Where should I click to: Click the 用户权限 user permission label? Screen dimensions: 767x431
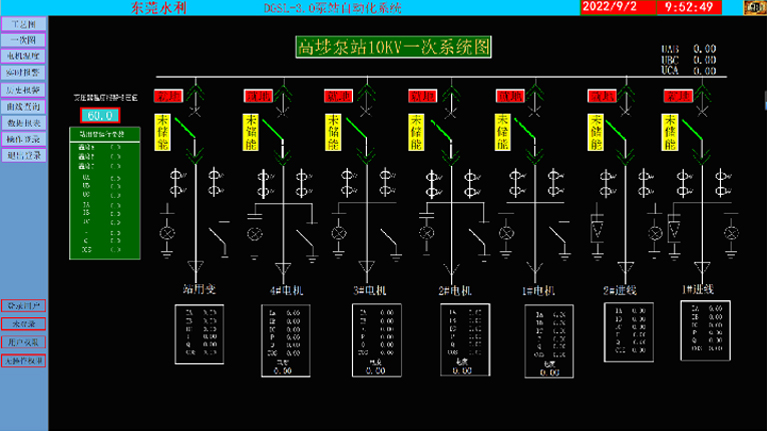[x=24, y=342]
